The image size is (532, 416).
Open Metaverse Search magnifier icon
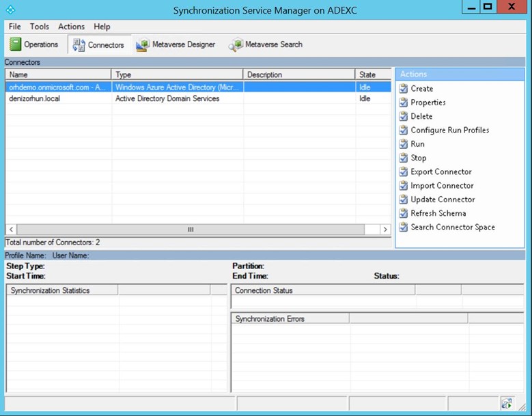point(236,45)
